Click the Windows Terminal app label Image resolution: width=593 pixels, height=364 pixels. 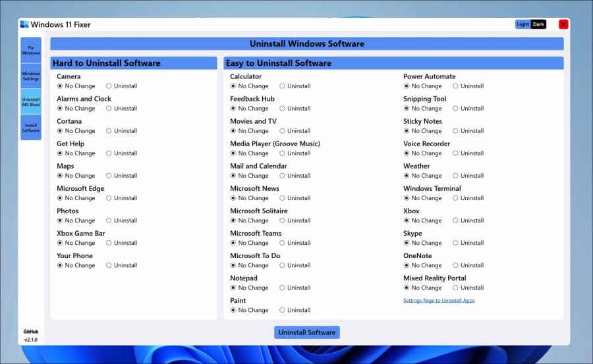tap(432, 188)
